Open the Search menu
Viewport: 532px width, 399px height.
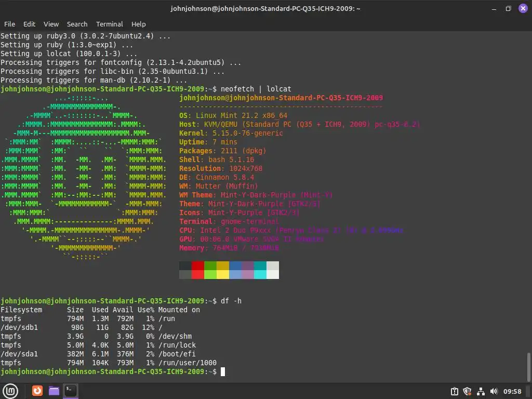point(77,24)
